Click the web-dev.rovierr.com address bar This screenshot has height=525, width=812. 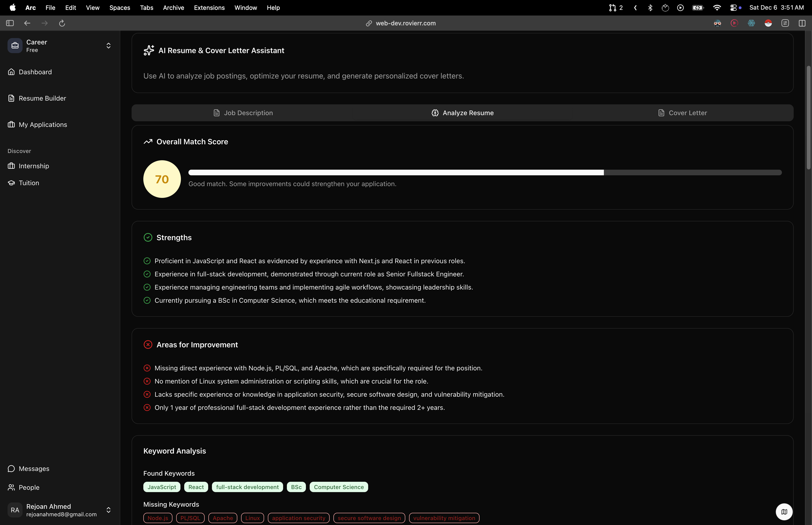[406, 23]
